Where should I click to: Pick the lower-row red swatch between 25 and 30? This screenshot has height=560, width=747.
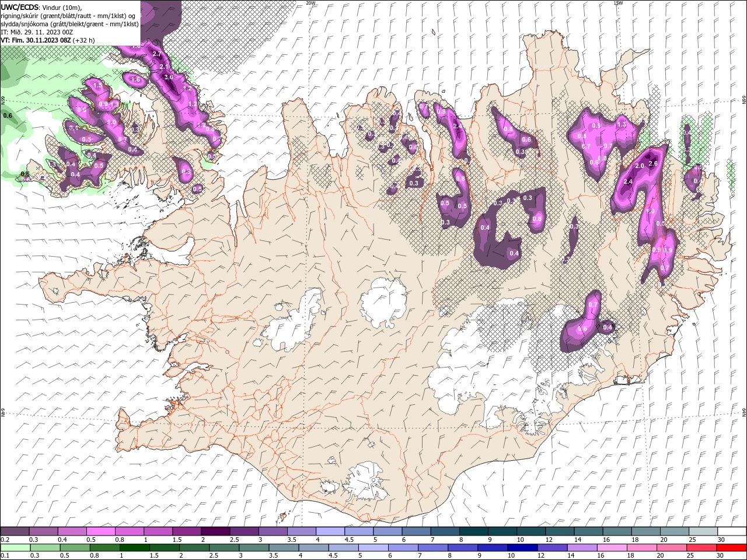pyautogui.click(x=700, y=548)
